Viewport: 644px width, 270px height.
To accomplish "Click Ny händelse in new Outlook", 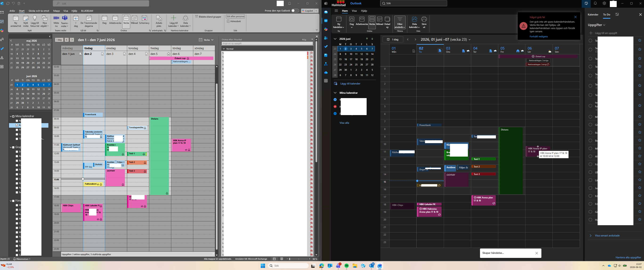I will (x=339, y=22).
